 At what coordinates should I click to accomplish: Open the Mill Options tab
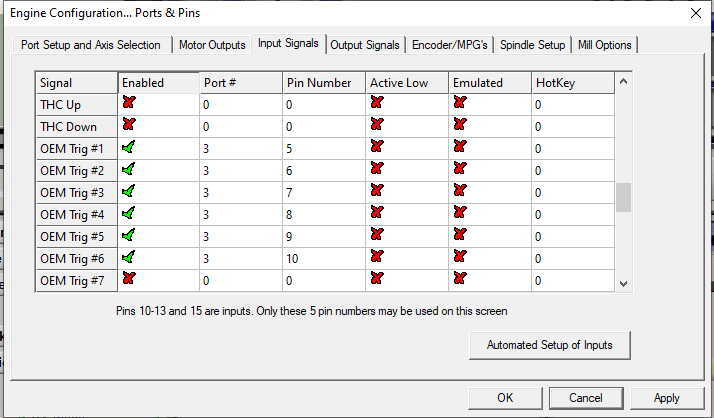tap(604, 45)
